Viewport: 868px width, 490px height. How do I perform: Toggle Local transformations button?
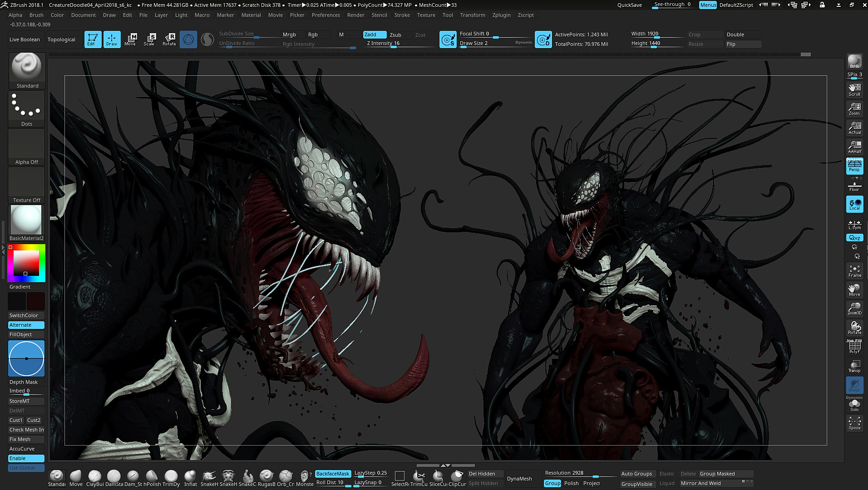coord(854,204)
